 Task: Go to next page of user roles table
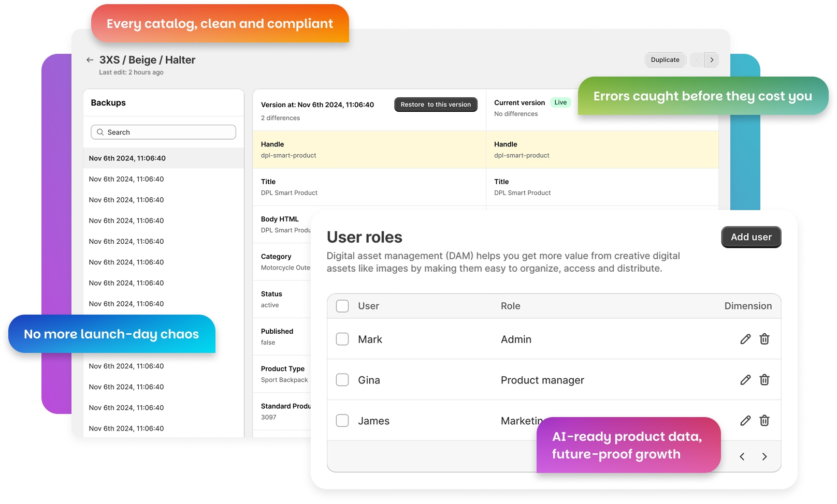pyautogui.click(x=764, y=456)
